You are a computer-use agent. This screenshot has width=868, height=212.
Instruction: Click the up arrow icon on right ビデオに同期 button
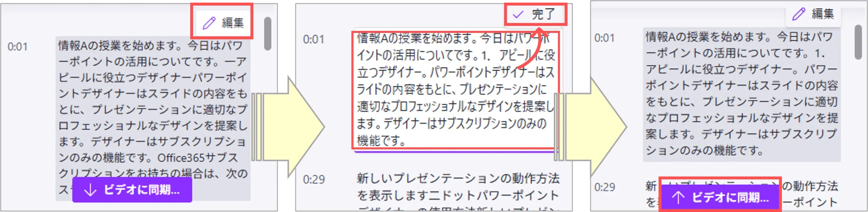pos(678,197)
